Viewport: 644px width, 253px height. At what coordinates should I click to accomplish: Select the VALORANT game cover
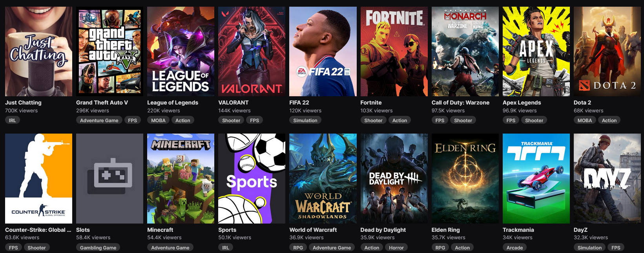click(252, 51)
